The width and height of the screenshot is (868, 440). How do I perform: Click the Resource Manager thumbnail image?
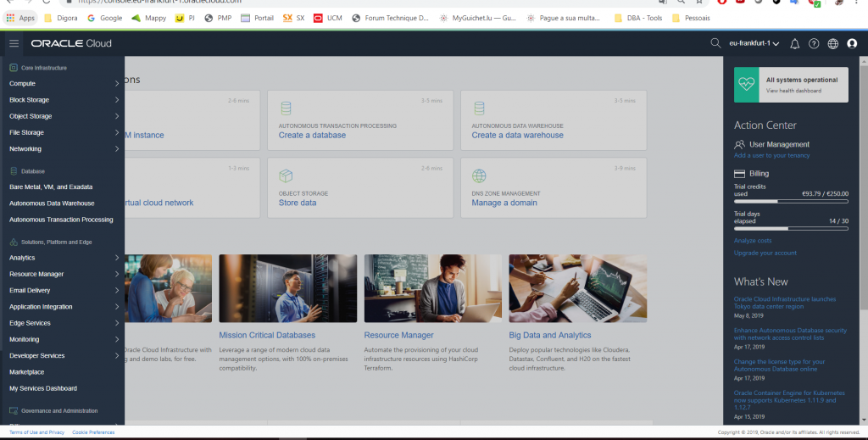[x=433, y=288]
